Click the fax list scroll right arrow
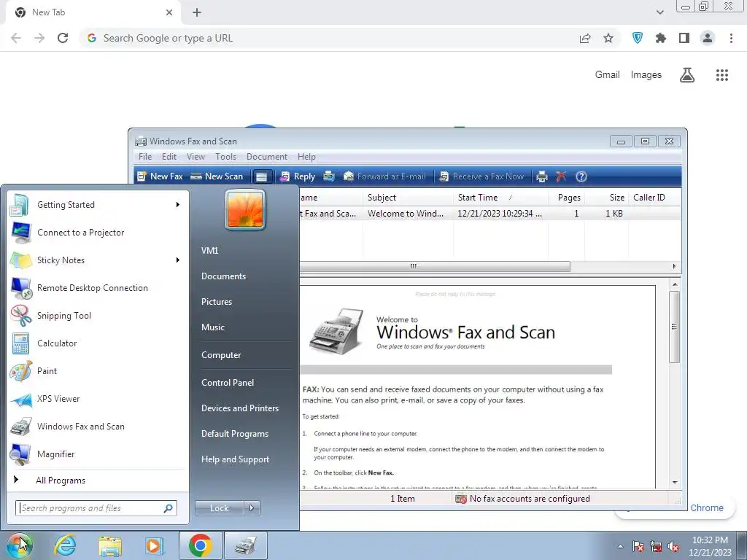This screenshot has height=560, width=747. 674,266
